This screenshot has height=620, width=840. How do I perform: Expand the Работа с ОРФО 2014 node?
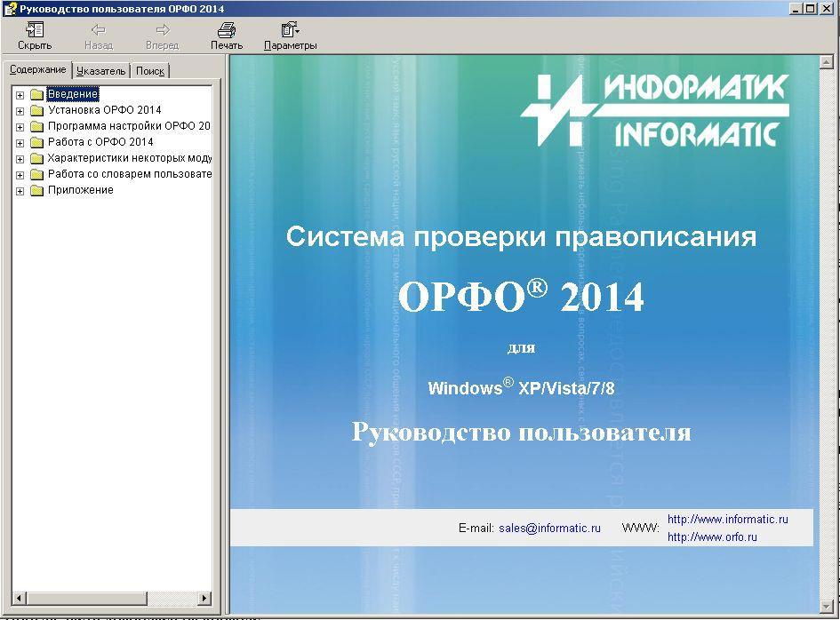20,143
